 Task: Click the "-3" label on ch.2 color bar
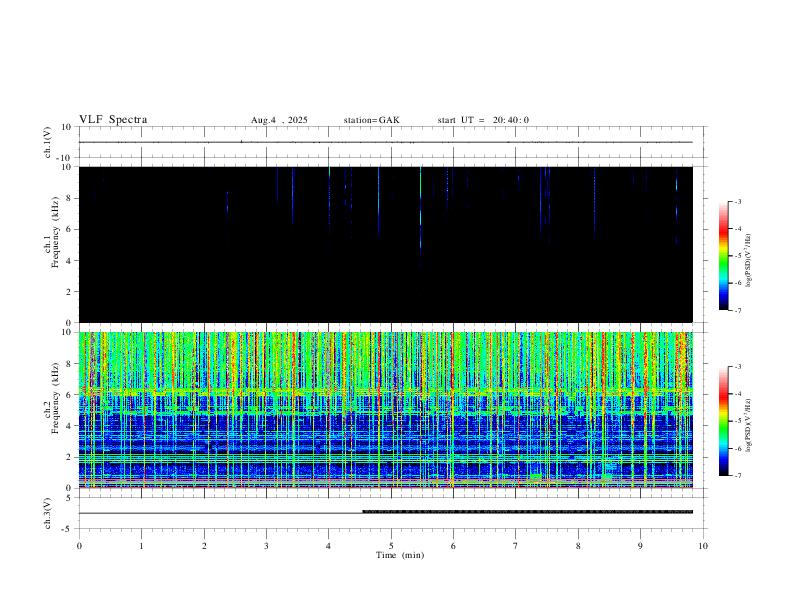738,367
